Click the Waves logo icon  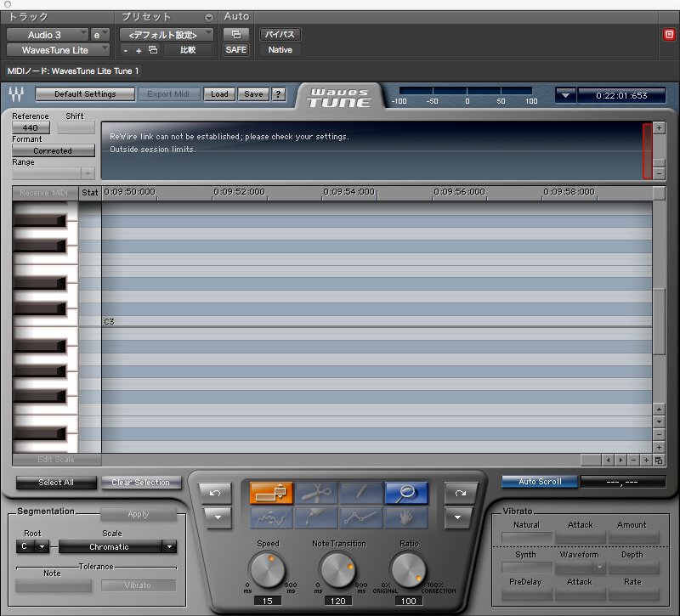click(x=16, y=93)
